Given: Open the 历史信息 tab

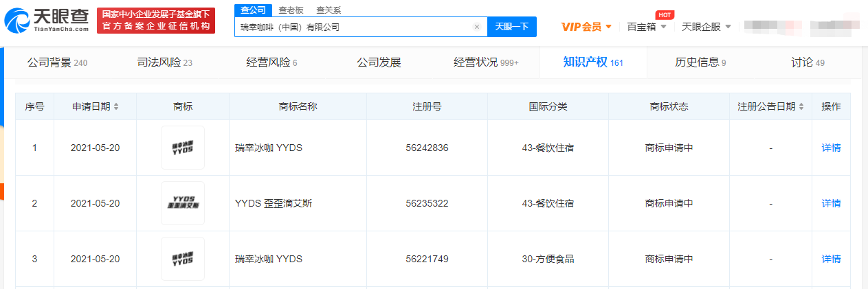Looking at the screenshot, I should click(700, 62).
